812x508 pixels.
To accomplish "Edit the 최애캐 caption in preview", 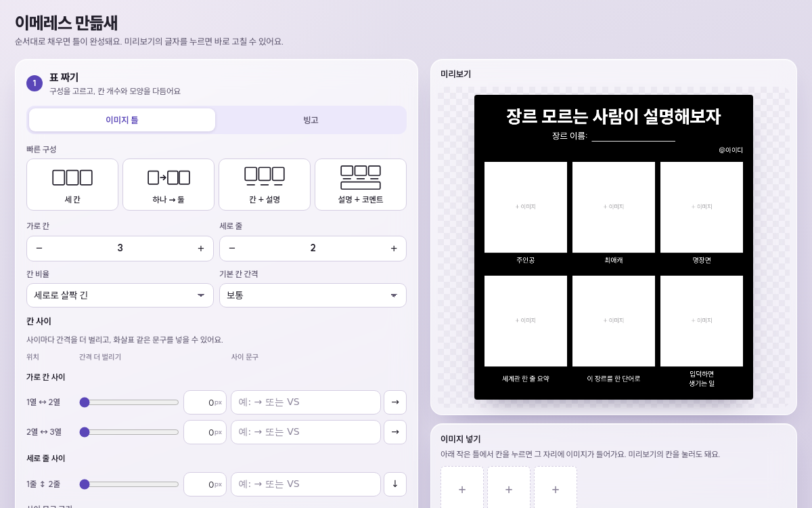I will (x=614, y=260).
